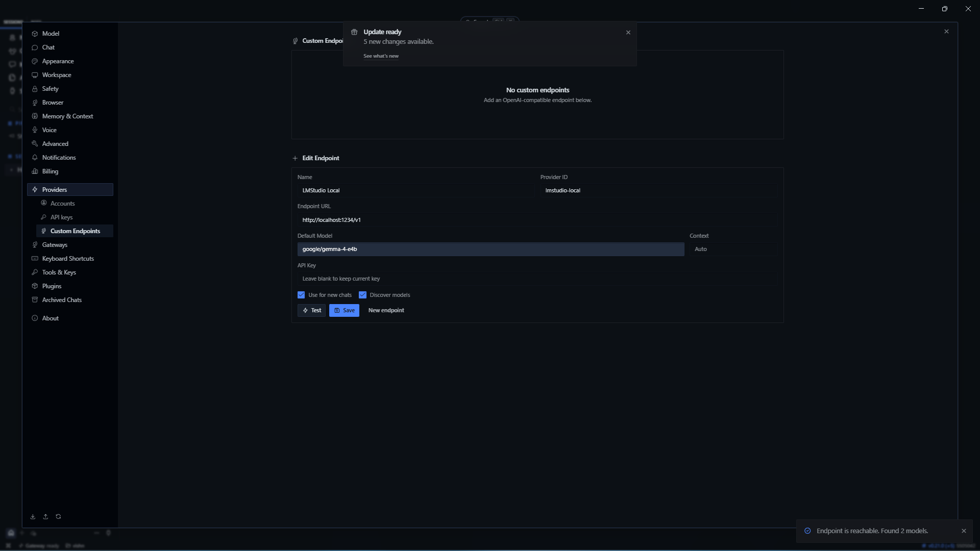Dismiss the Endpoint is reachable notification
The height and width of the screenshot is (551, 980).
[964, 531]
